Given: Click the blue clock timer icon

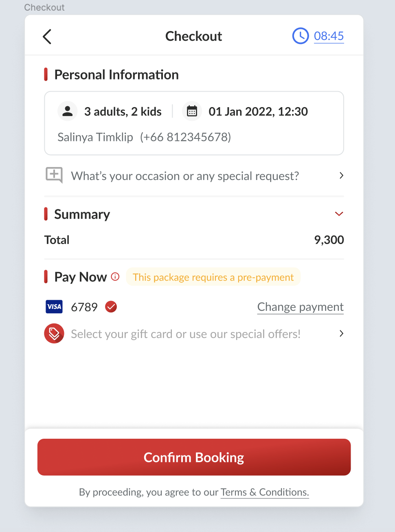Looking at the screenshot, I should [x=301, y=36].
